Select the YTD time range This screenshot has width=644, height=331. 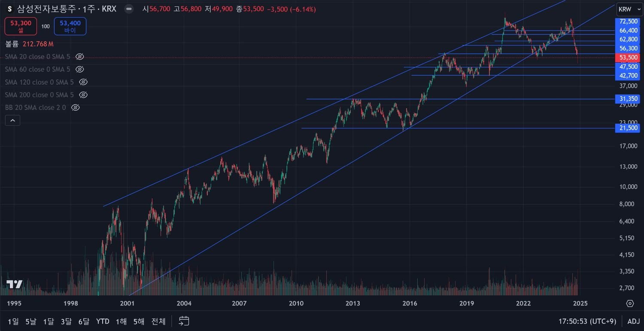coord(103,321)
